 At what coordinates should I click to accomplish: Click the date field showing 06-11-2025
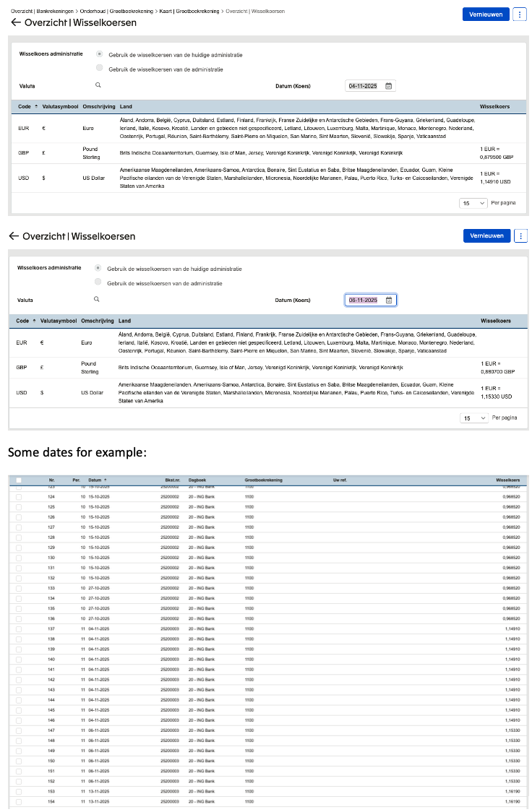tap(364, 300)
